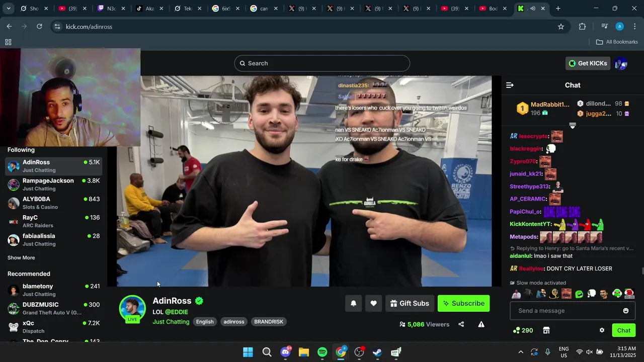Click the Get KICKs button
Image resolution: width=644 pixels, height=362 pixels.
[588, 63]
